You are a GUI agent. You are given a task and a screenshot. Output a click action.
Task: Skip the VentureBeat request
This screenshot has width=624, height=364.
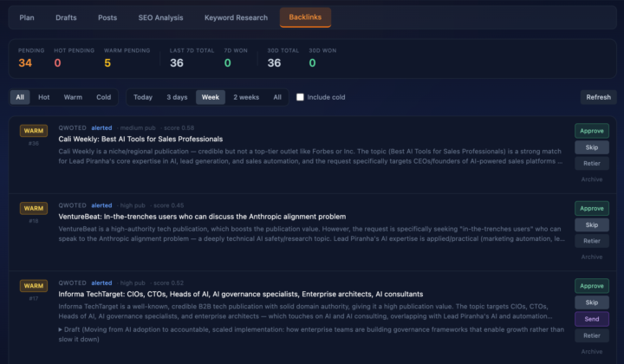click(x=592, y=224)
